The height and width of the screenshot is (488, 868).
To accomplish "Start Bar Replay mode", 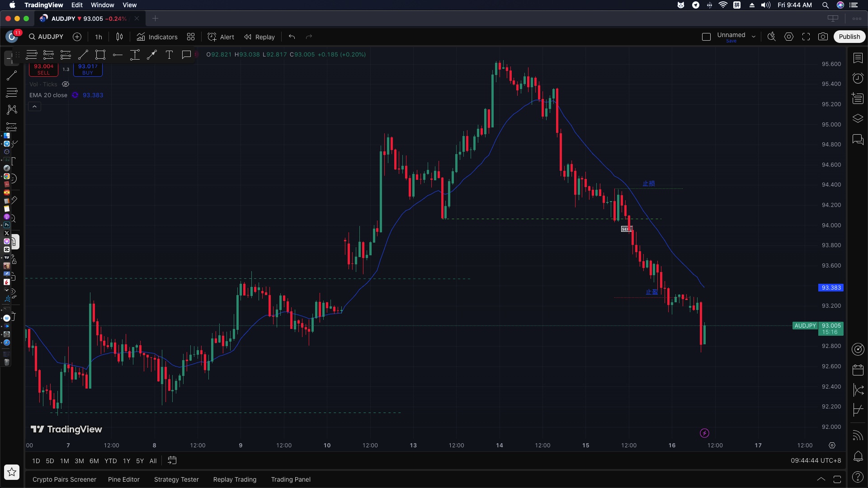I will (259, 37).
